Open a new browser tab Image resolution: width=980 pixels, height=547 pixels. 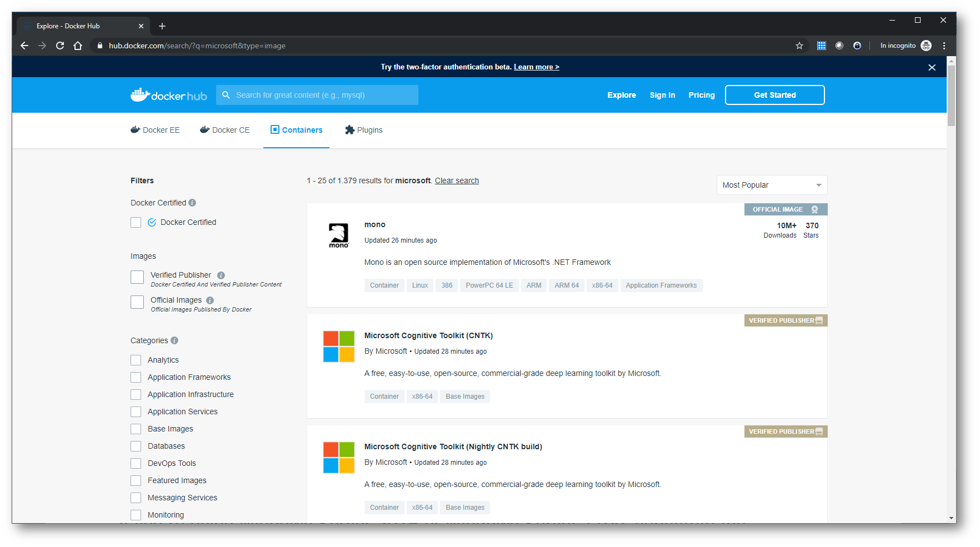(162, 26)
